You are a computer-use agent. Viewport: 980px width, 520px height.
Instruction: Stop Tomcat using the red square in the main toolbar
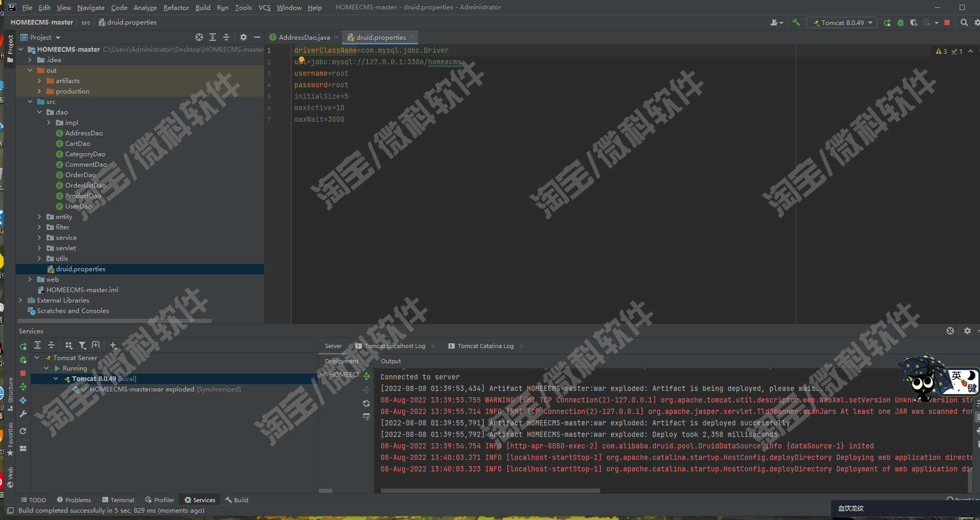[947, 22]
